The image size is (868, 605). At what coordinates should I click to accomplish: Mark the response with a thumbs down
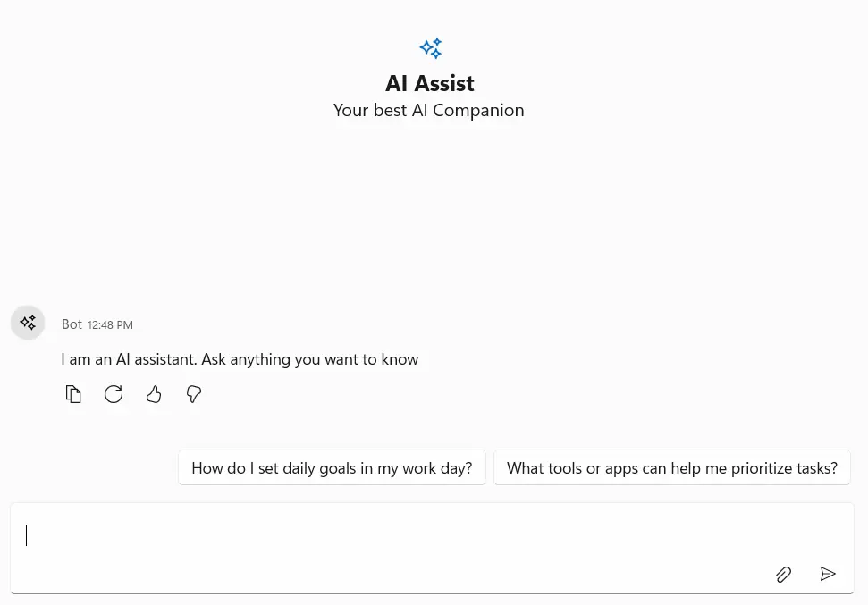tap(194, 394)
